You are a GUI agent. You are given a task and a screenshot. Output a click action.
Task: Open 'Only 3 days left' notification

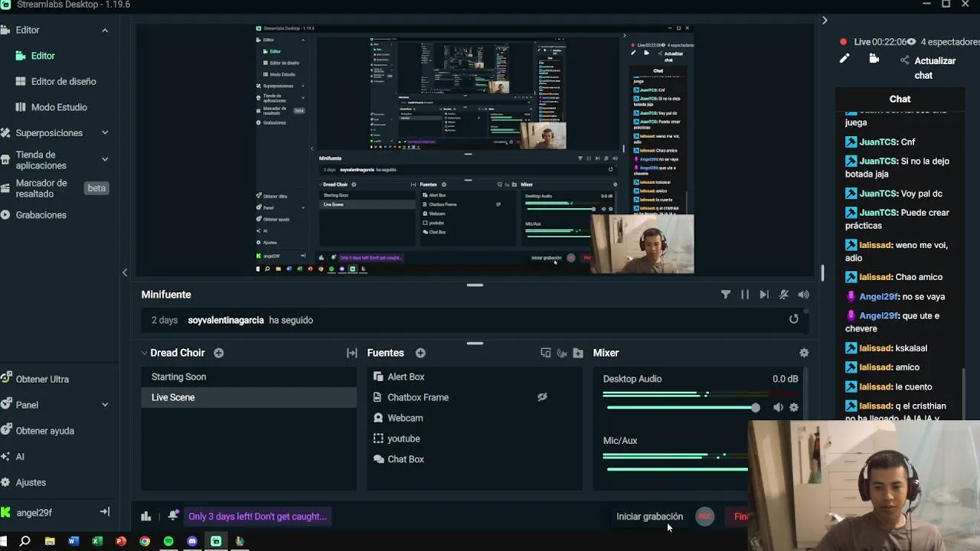tap(257, 517)
